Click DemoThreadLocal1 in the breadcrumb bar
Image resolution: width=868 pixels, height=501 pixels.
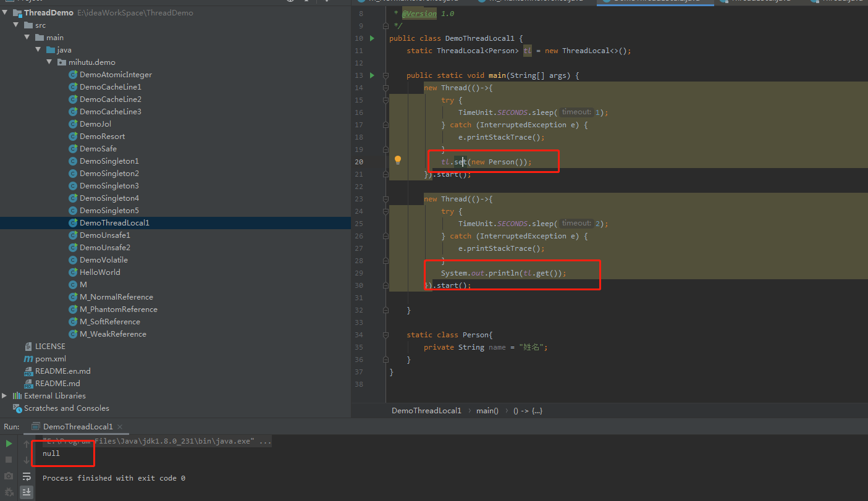point(426,411)
